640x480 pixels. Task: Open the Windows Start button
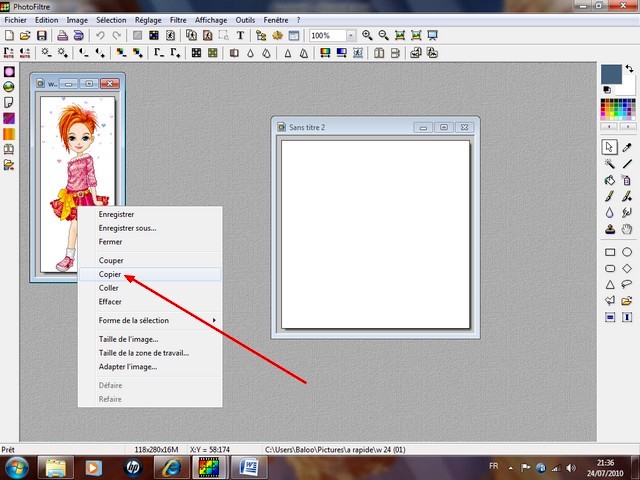16,467
